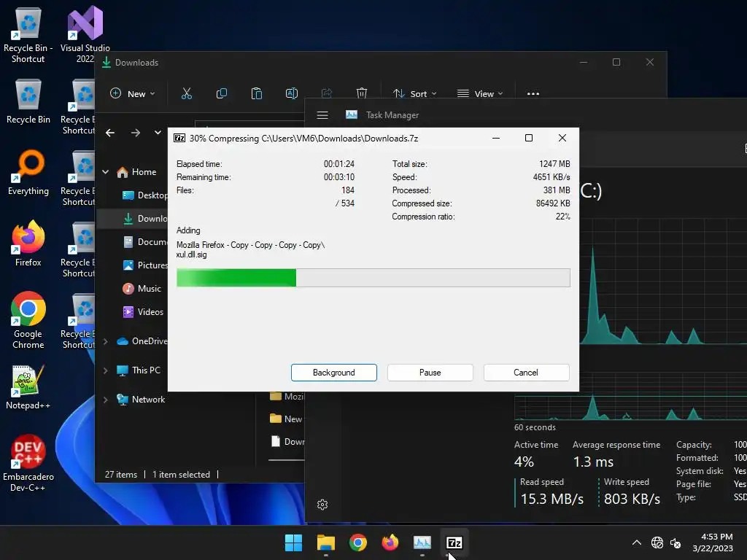Click the network globe tray icon
Image resolution: width=747 pixels, height=560 pixels.
(657, 542)
